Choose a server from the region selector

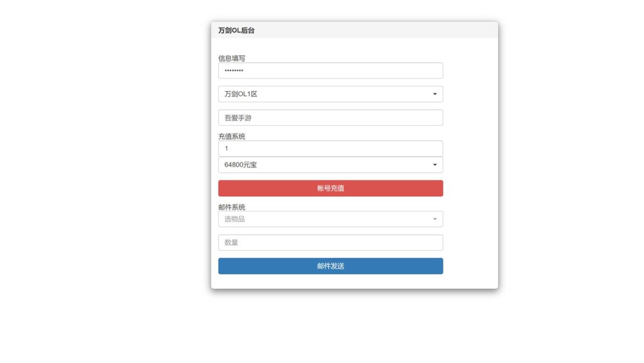pyautogui.click(x=330, y=94)
